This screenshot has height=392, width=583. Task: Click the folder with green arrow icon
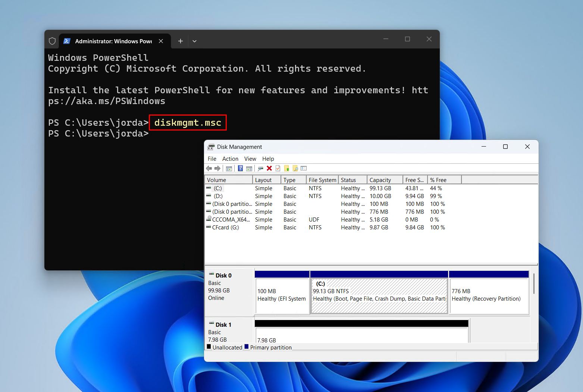tap(286, 169)
